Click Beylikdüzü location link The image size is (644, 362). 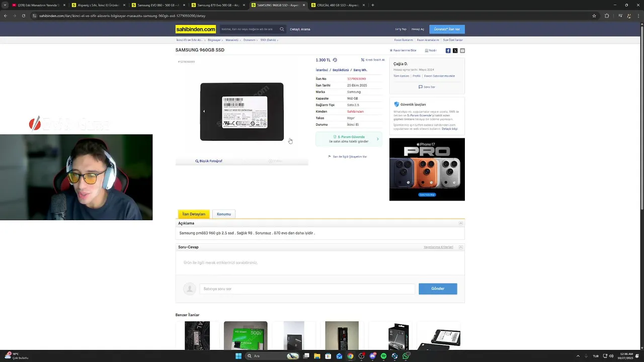click(341, 70)
